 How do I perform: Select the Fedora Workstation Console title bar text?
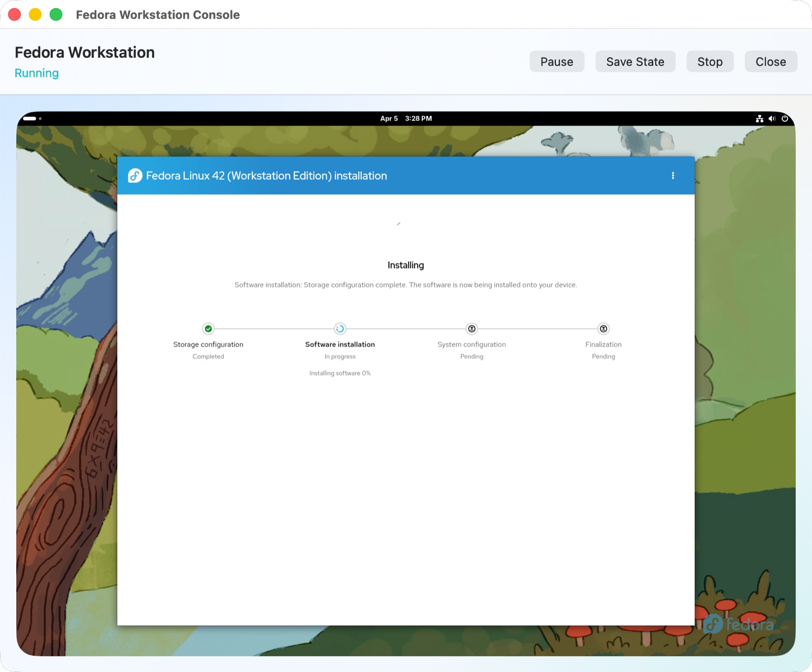click(158, 15)
